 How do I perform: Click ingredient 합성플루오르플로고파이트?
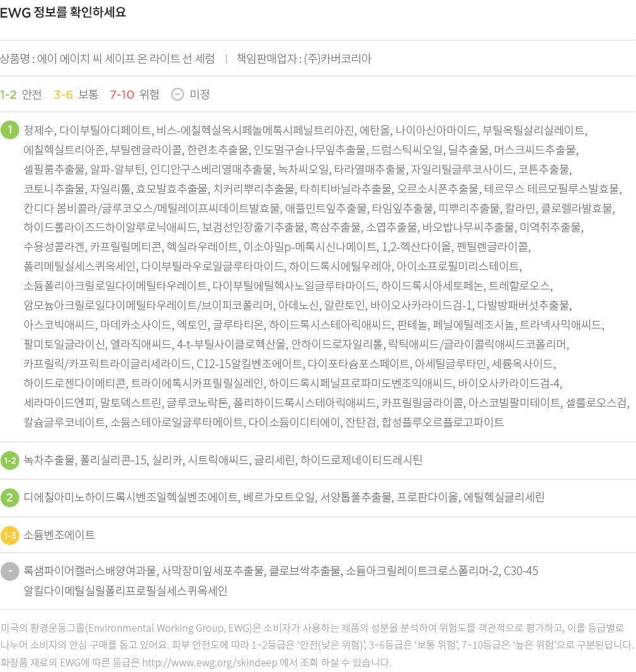(443, 422)
